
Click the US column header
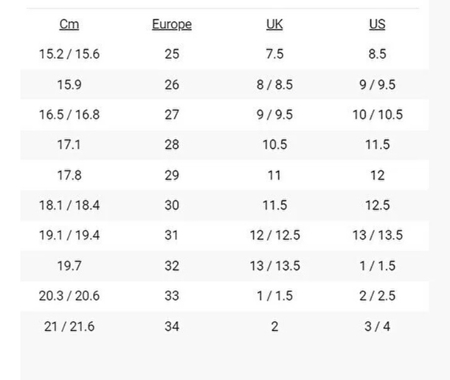click(377, 24)
